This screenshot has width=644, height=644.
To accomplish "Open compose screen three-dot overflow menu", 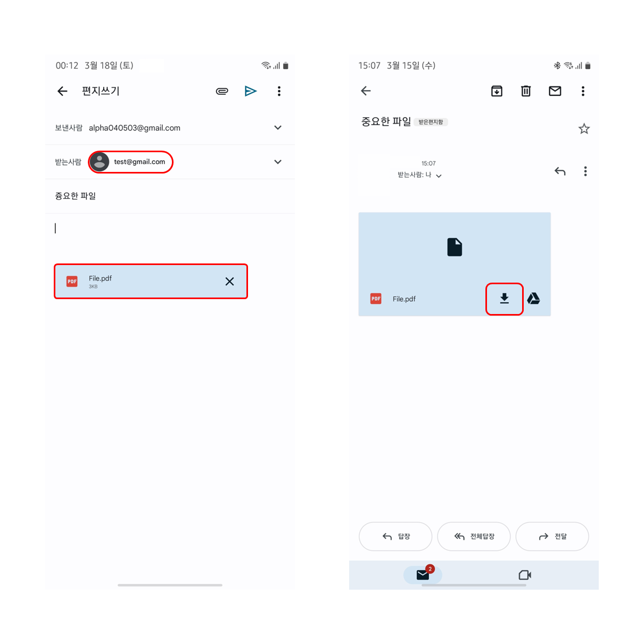I will (279, 91).
